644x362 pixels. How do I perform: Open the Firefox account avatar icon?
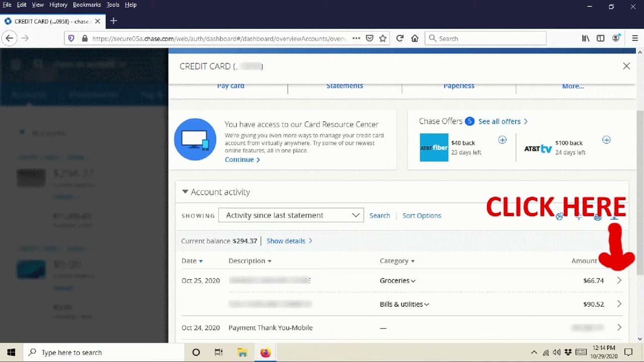point(616,38)
